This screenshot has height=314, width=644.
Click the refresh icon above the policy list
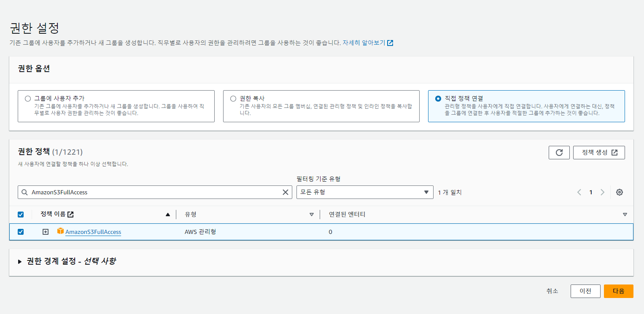(559, 152)
